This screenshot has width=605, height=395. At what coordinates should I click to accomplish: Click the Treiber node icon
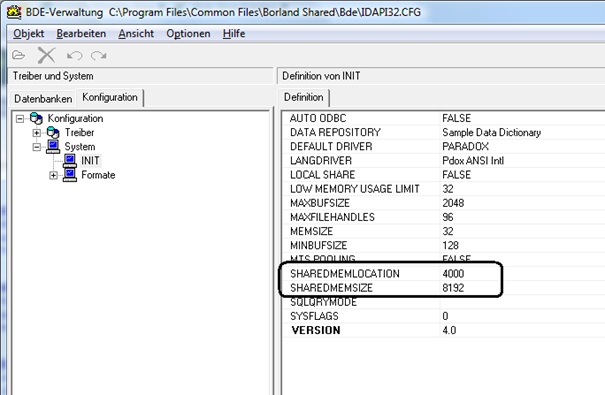pyautogui.click(x=53, y=133)
